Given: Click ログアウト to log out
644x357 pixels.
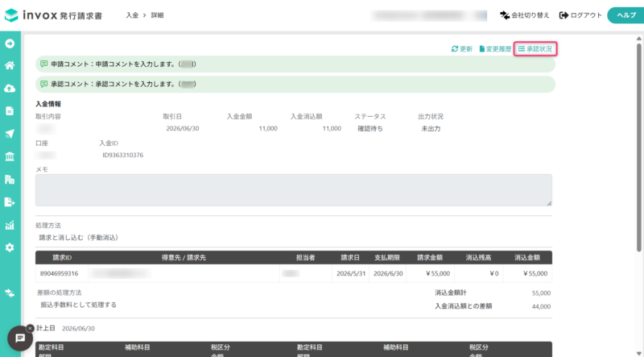Looking at the screenshot, I should [x=580, y=15].
